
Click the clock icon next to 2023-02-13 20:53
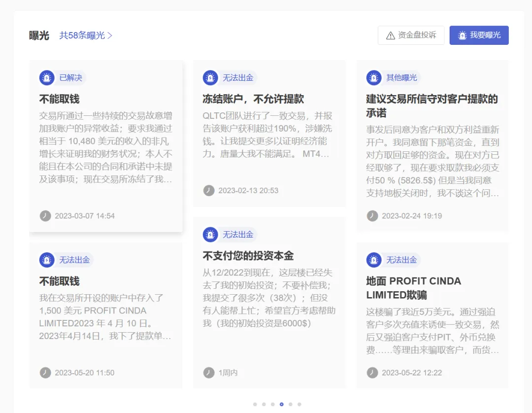(x=209, y=190)
